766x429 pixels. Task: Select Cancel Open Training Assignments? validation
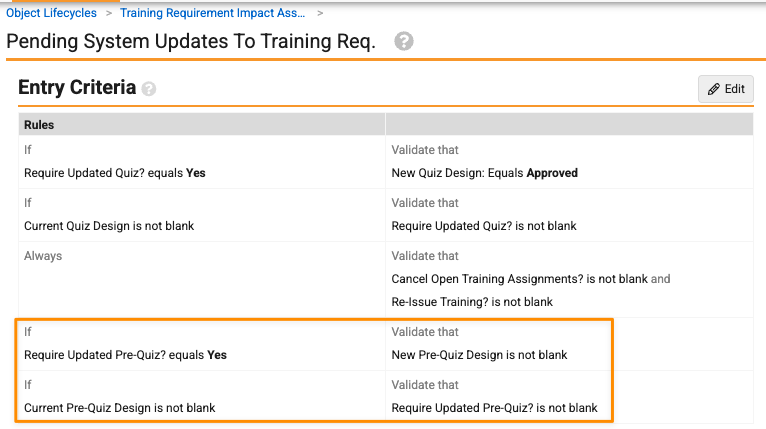coord(519,279)
